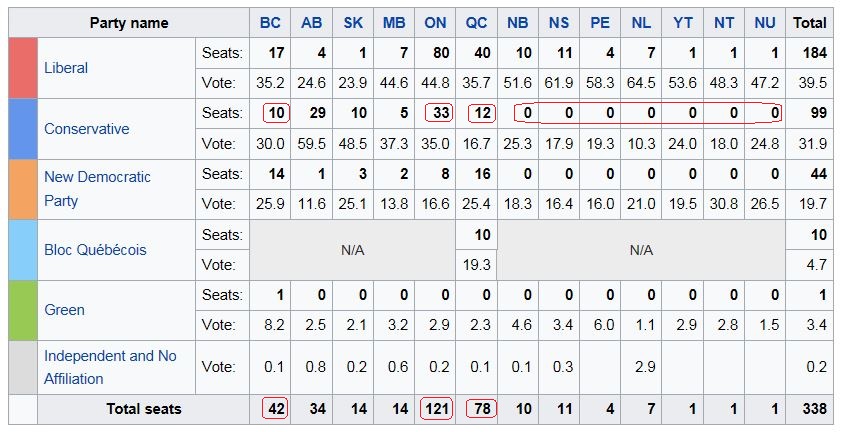Open the AB column header link

(x=312, y=23)
